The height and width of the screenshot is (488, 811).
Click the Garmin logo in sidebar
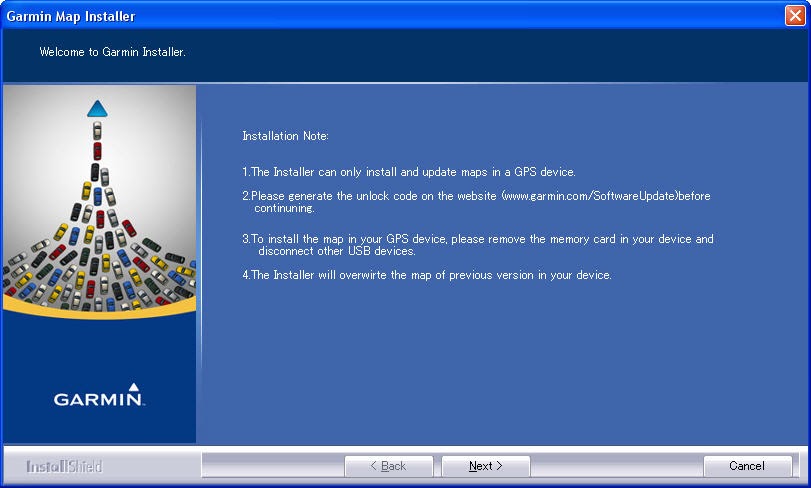98,395
